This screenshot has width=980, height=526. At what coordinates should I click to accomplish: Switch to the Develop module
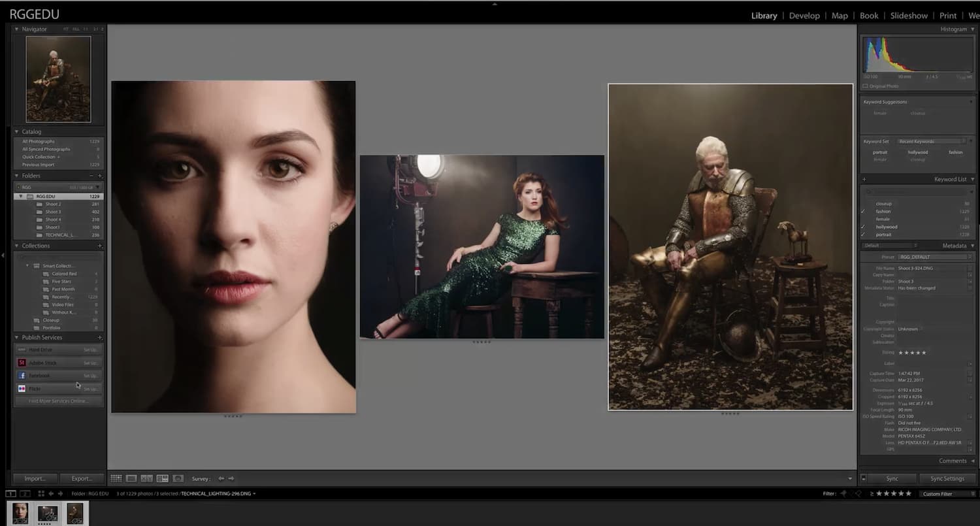coord(804,16)
